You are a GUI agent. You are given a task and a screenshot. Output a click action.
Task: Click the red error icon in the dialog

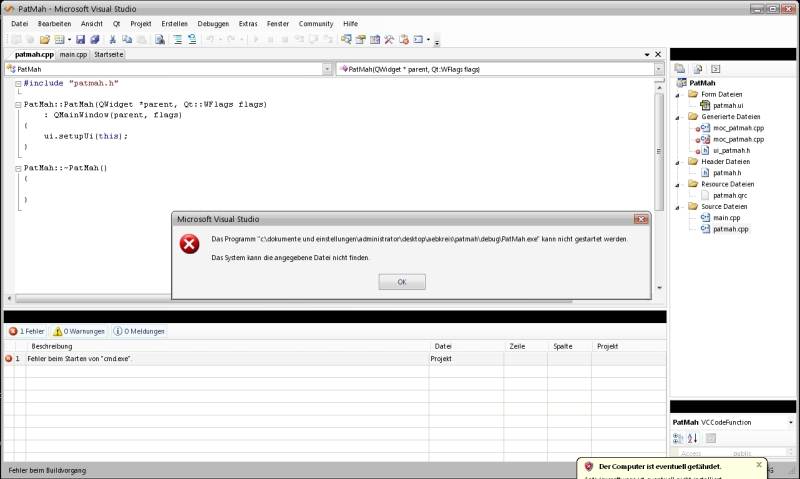pos(189,245)
